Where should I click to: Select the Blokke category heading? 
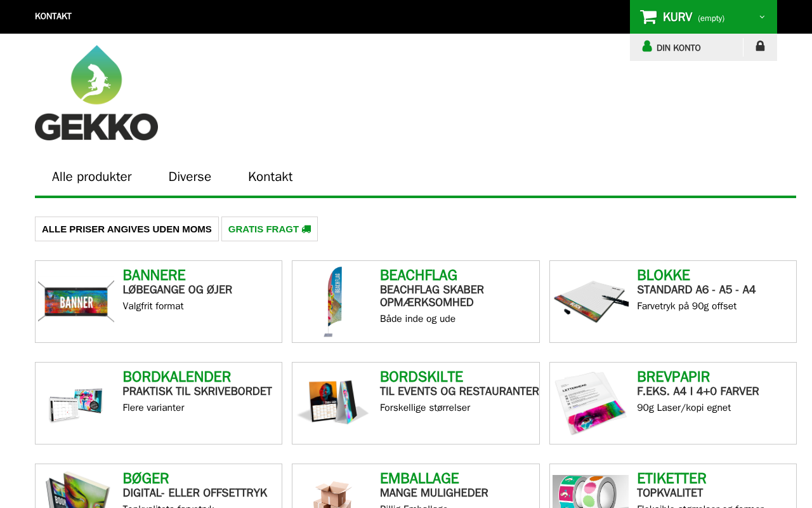pyautogui.click(x=664, y=276)
